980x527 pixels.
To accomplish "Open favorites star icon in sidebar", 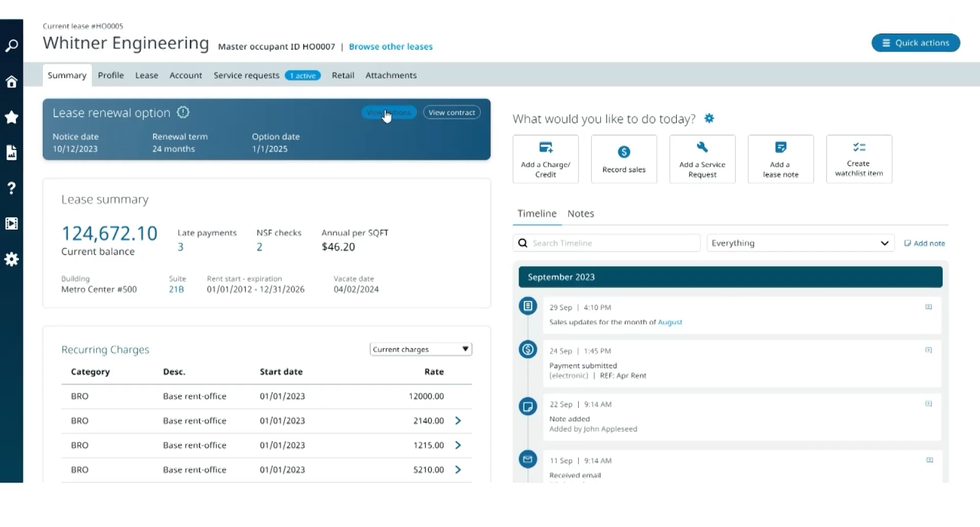I will point(12,117).
